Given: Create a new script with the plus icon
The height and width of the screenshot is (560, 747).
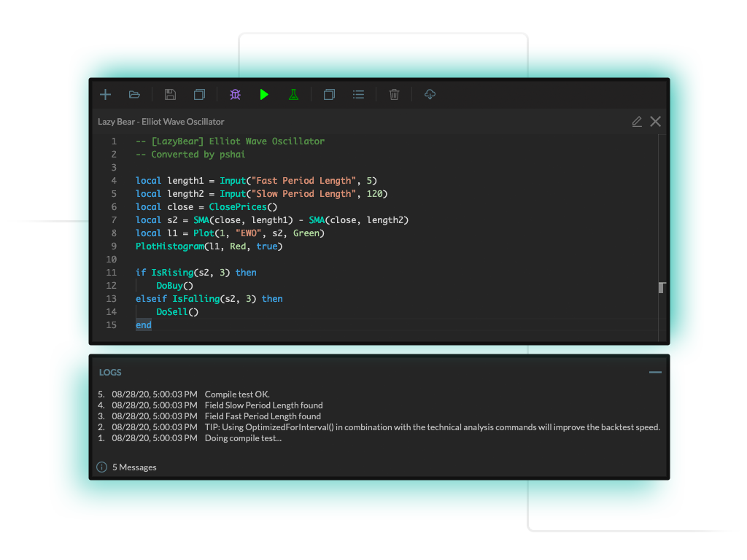Looking at the screenshot, I should click(105, 94).
